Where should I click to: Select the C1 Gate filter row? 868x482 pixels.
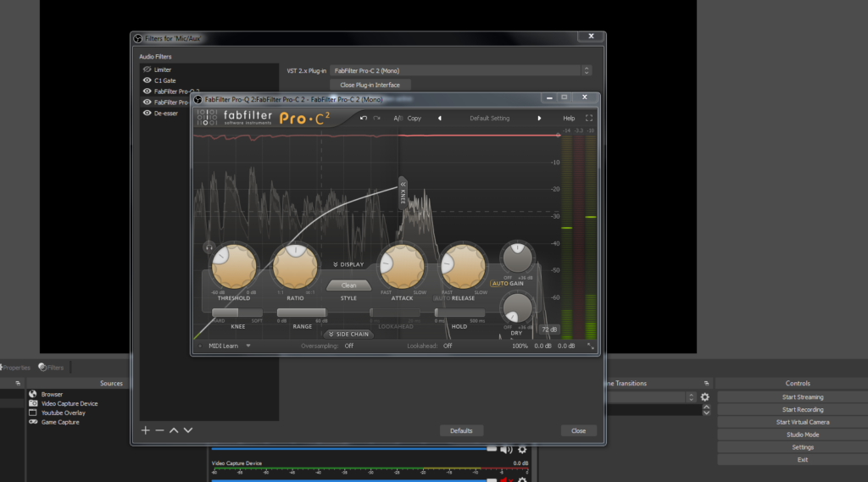pyautogui.click(x=209, y=80)
